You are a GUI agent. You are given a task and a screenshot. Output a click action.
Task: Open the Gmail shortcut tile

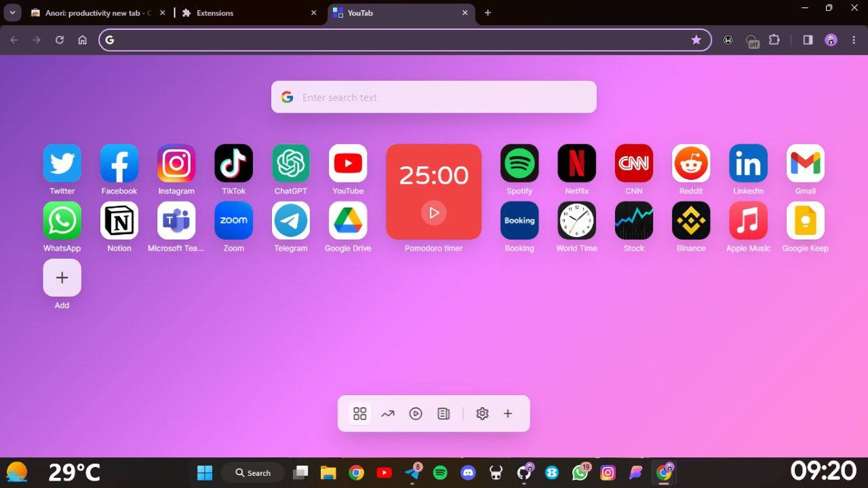pos(806,163)
